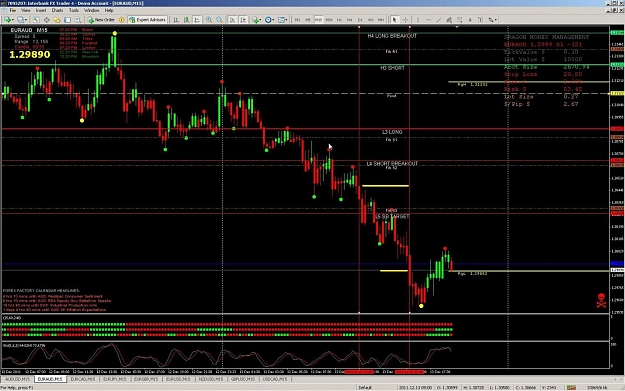Click the New Order button
The height and width of the screenshot is (391, 625).
[101, 20]
